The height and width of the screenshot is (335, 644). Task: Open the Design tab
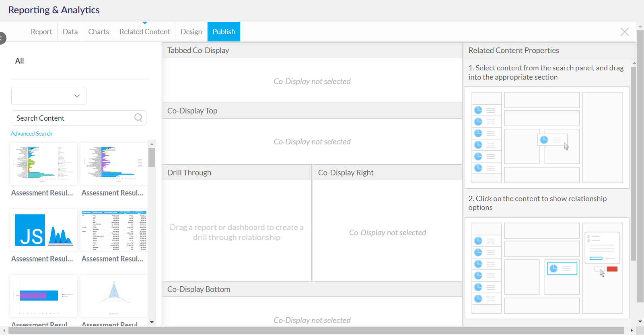tap(191, 32)
